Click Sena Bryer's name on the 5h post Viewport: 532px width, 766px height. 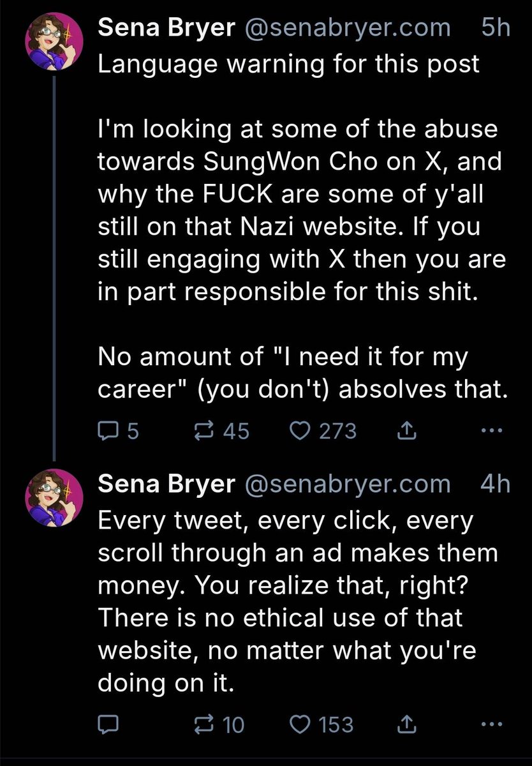tap(166, 29)
